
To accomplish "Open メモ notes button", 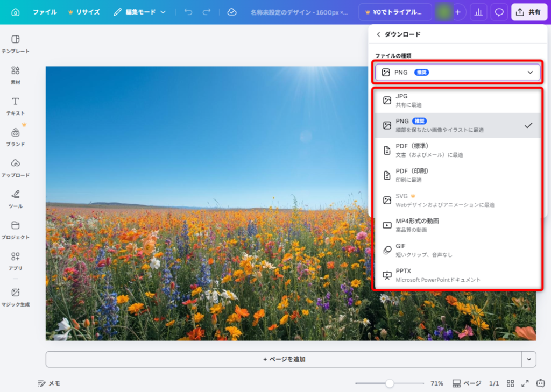I will pyautogui.click(x=49, y=383).
